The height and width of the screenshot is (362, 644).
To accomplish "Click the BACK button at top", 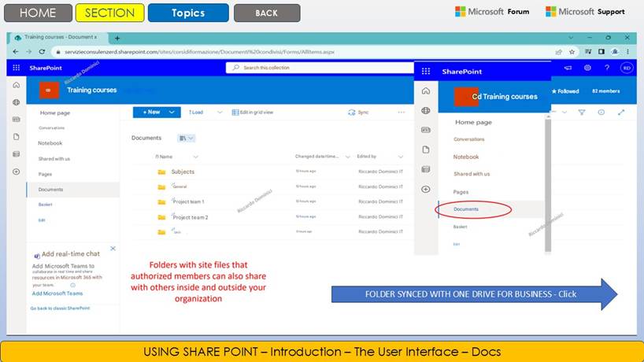I will pos(267,13).
